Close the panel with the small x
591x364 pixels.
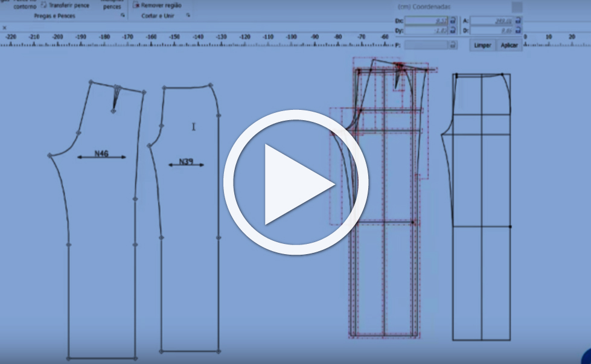tap(4, 28)
